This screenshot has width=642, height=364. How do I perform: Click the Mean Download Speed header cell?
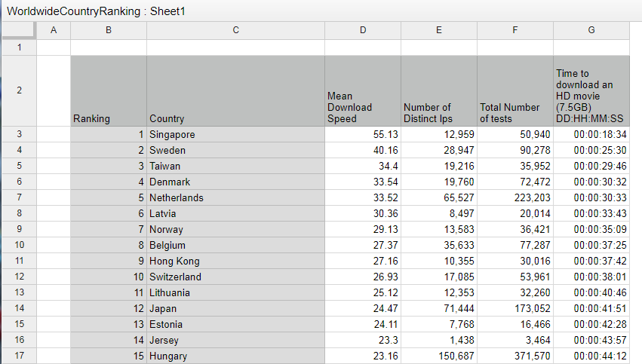[x=363, y=90]
